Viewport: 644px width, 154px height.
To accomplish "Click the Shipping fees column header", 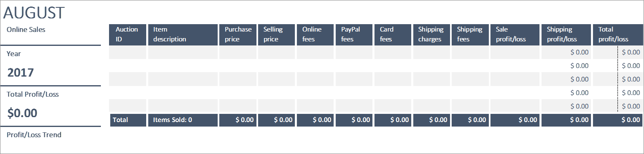I will [470, 34].
